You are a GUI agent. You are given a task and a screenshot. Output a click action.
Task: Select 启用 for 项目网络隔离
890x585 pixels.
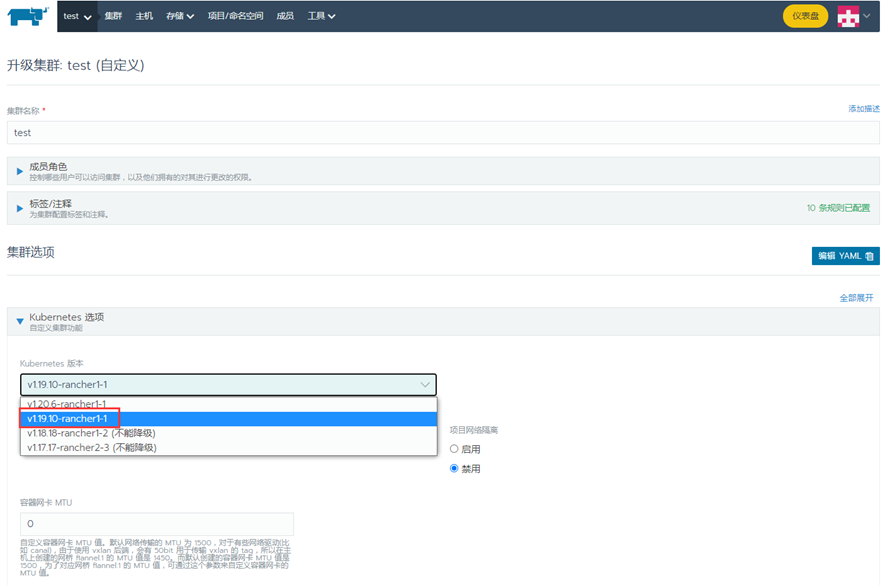tap(454, 449)
